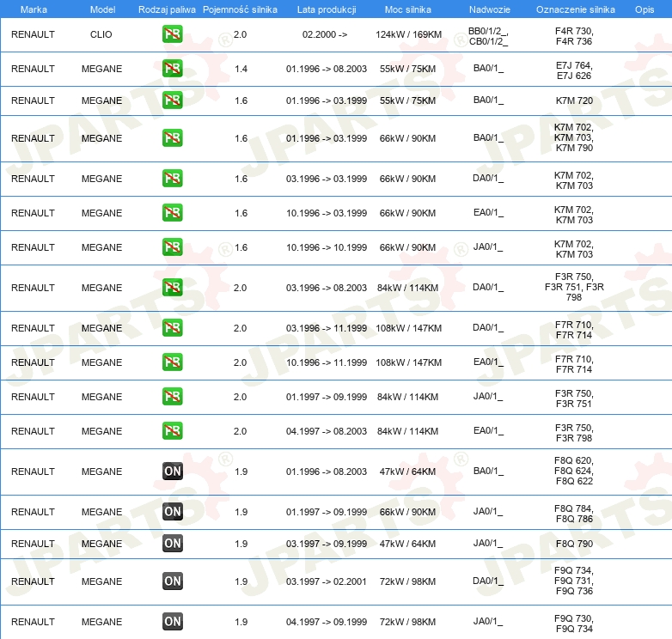Select the K7M 720 engine code cell
The image size is (672, 639).
tap(574, 100)
